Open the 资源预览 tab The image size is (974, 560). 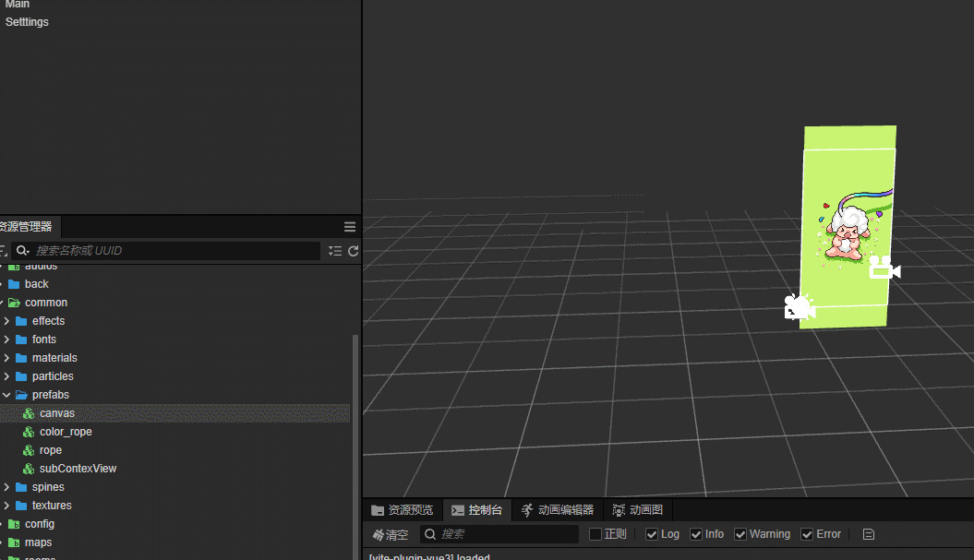click(x=402, y=510)
